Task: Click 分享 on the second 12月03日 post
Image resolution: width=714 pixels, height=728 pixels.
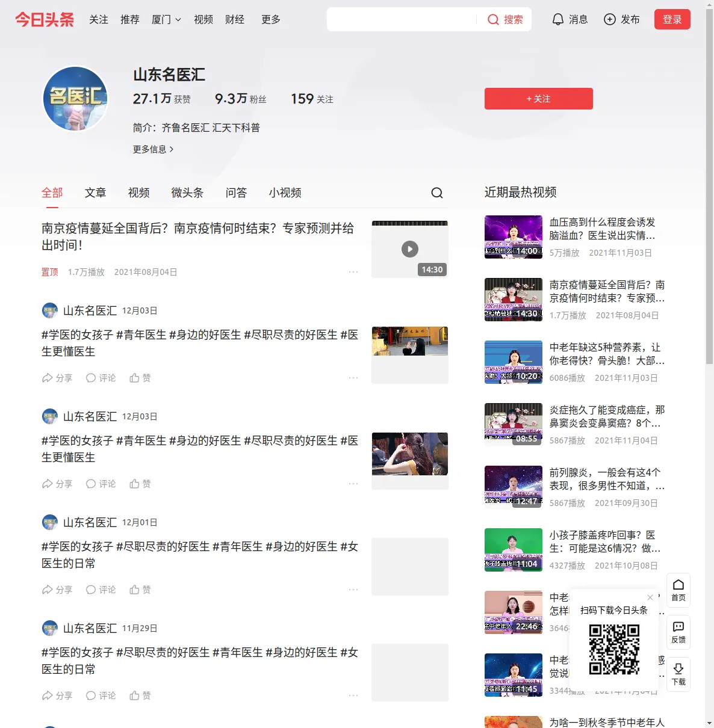Action: coord(57,484)
